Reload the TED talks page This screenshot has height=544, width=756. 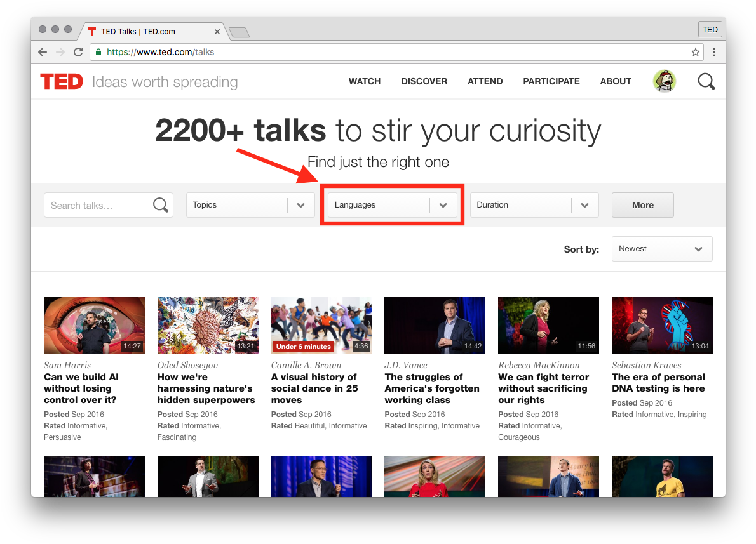[78, 52]
